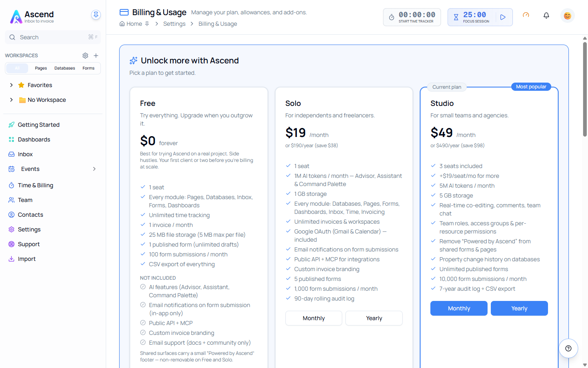
Task: Open Contacts person icon
Action: point(11,215)
